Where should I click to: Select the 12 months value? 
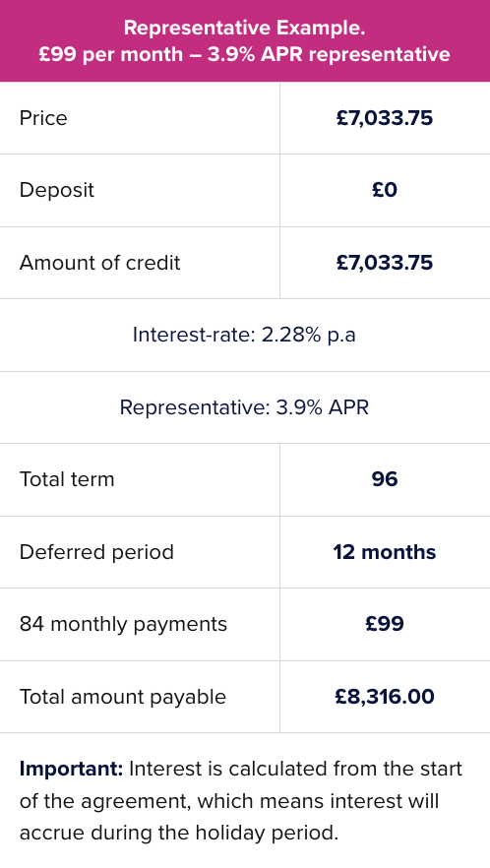pyautogui.click(x=385, y=552)
